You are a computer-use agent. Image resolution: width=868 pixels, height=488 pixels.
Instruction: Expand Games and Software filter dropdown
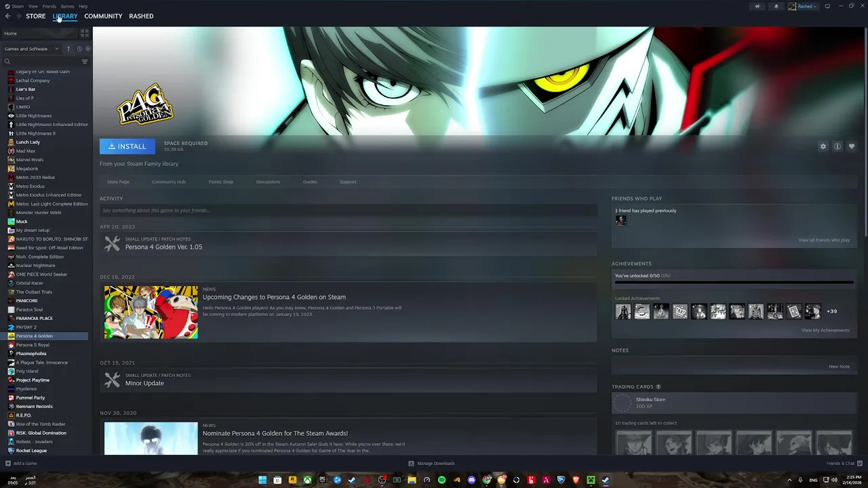[x=31, y=49]
